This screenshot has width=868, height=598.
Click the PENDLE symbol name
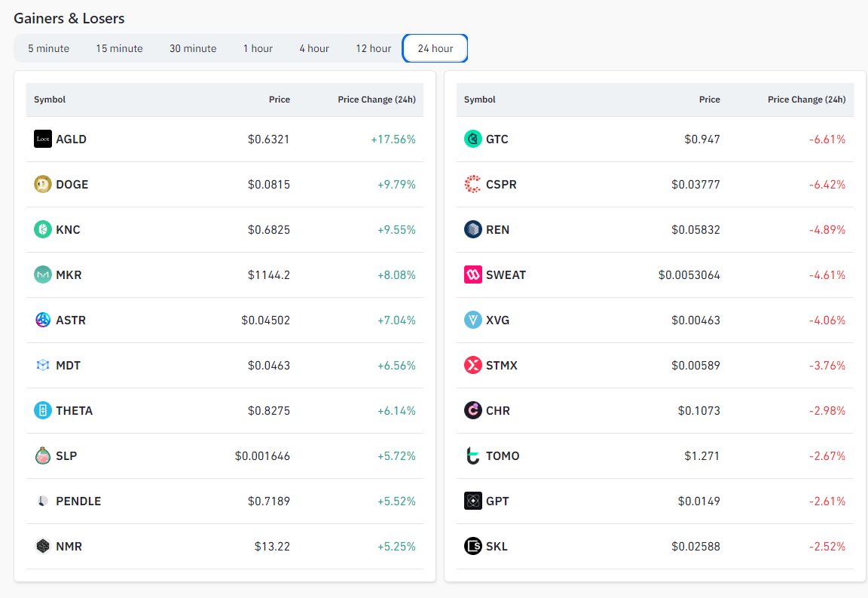[78, 501]
